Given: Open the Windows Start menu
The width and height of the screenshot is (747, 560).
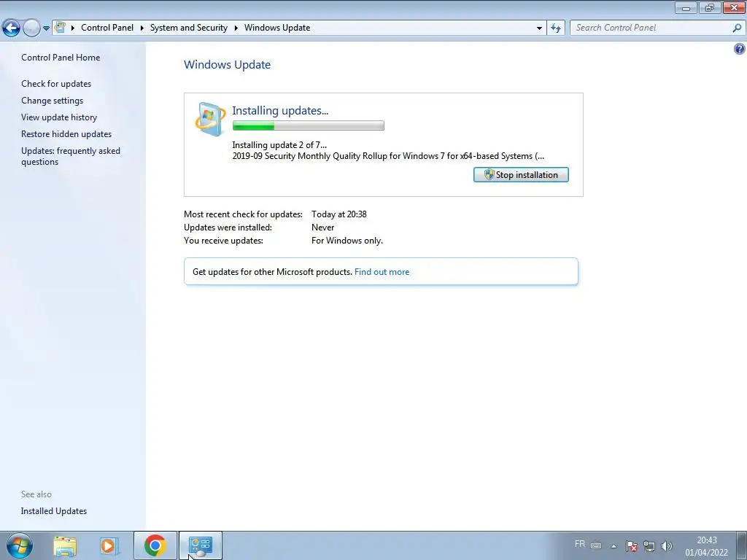Looking at the screenshot, I should (x=20, y=545).
